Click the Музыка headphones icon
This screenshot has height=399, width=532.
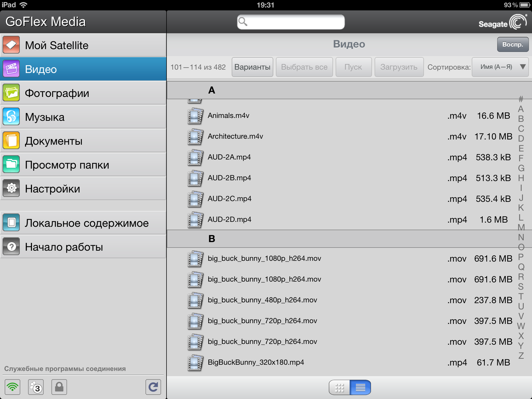coord(11,117)
